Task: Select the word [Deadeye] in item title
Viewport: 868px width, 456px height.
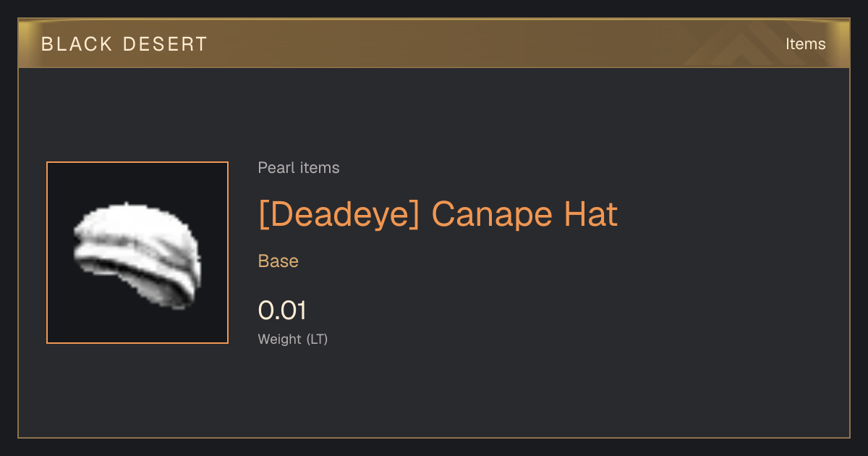Action: [x=339, y=214]
